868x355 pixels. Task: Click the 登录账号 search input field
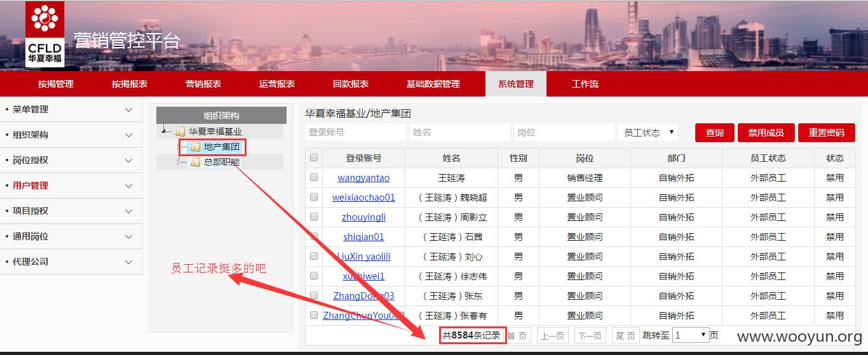(355, 132)
